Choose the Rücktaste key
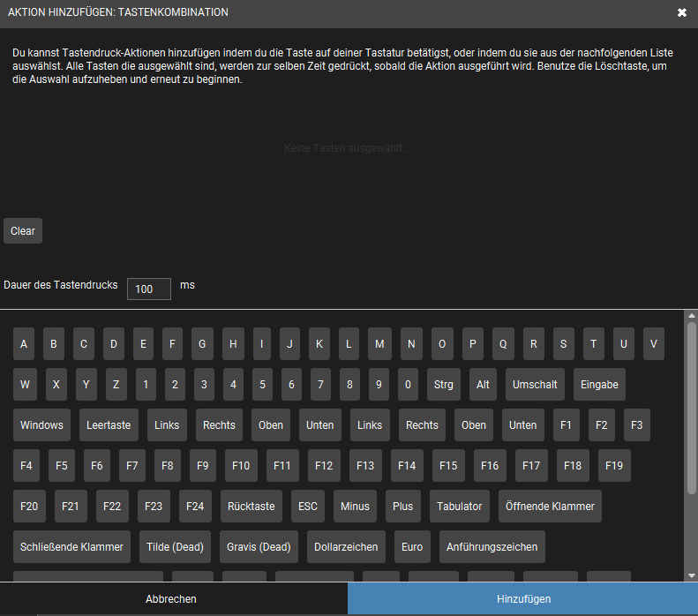Screen dimensions: 698x616 (x=251, y=507)
